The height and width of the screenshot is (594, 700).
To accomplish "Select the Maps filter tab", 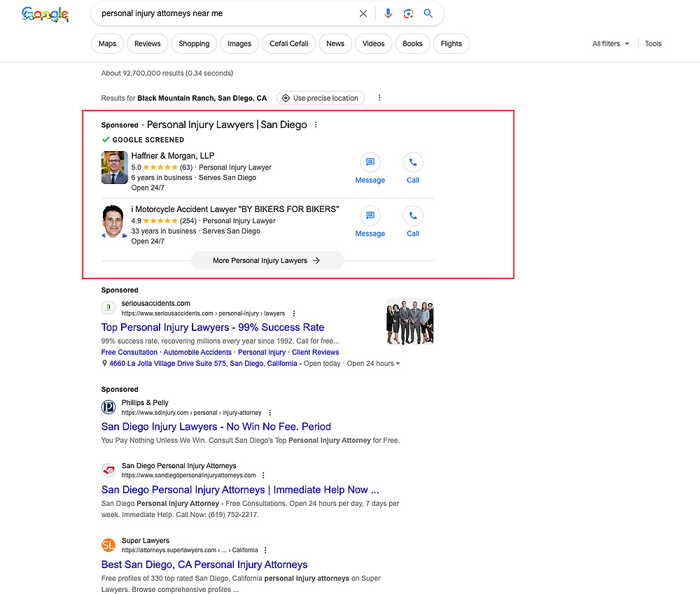I will 108,44.
